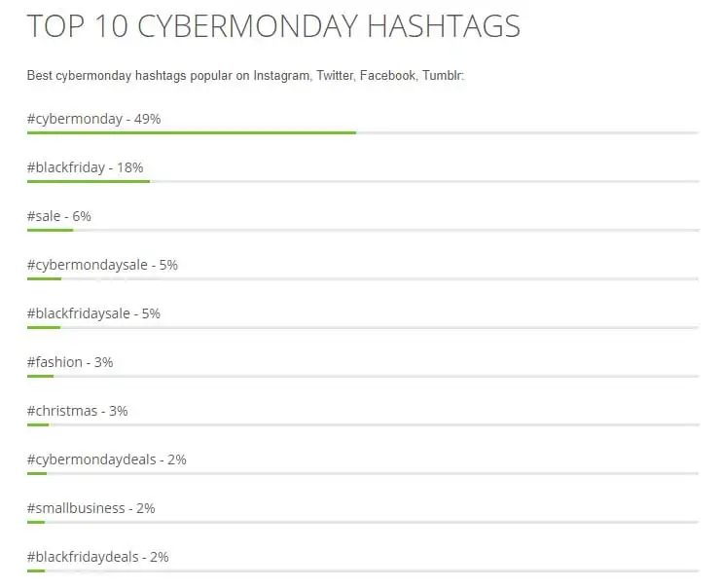Click the #fashion - 3% hashtag
This screenshot has height=588, width=722.
pos(70,362)
